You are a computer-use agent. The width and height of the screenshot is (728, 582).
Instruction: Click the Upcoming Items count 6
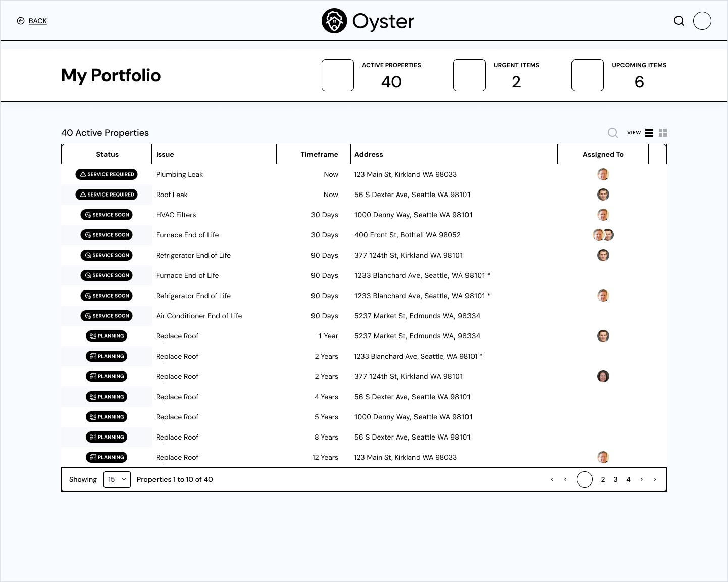(639, 82)
